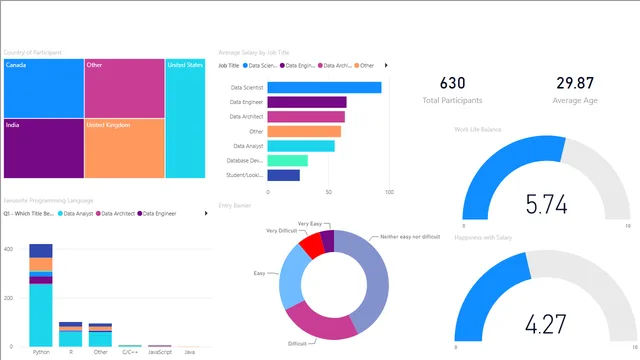The height and width of the screenshot is (360, 640).
Task: Click the Neither easy nor difficult label
Action: coord(410,237)
